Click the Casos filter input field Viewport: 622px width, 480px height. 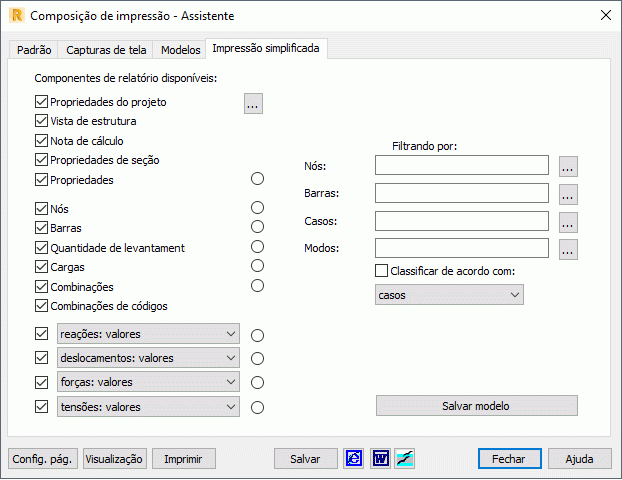[x=462, y=221]
